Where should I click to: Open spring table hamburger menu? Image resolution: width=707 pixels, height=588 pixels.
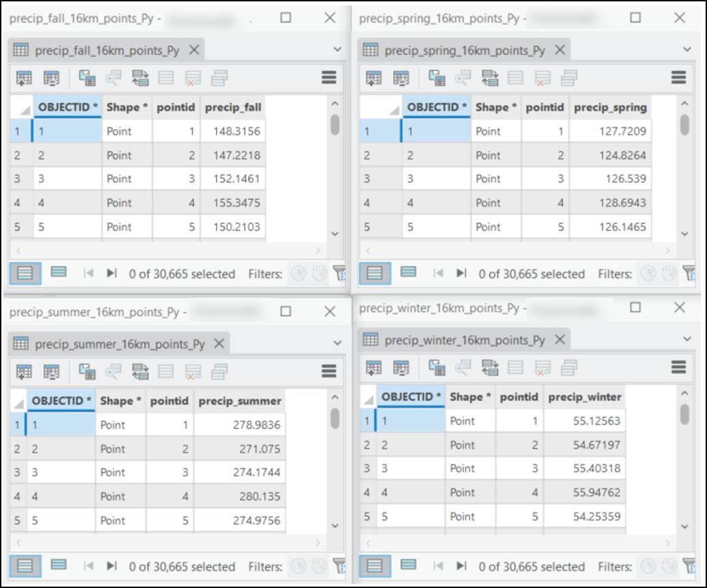tap(678, 78)
